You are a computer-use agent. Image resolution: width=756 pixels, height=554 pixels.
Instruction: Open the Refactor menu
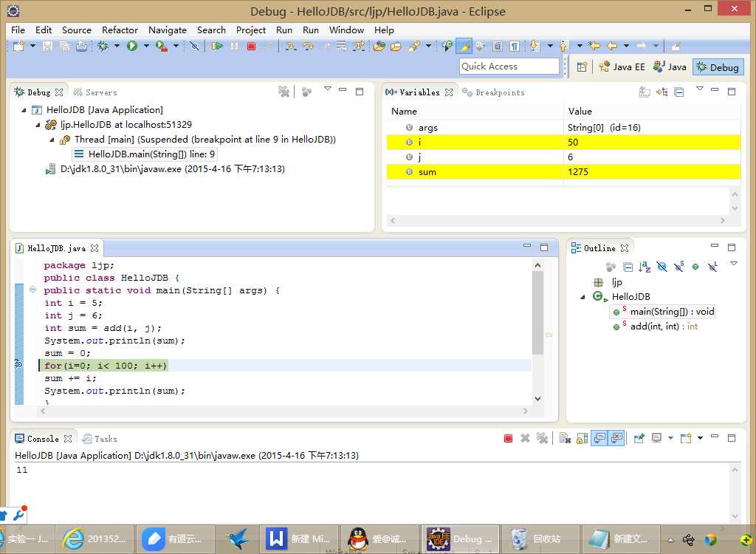(x=120, y=30)
